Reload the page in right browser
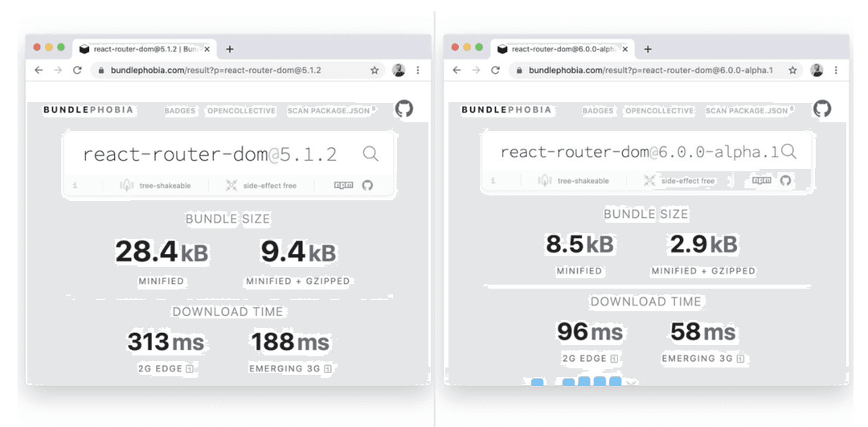The height and width of the screenshot is (427, 868). [495, 70]
